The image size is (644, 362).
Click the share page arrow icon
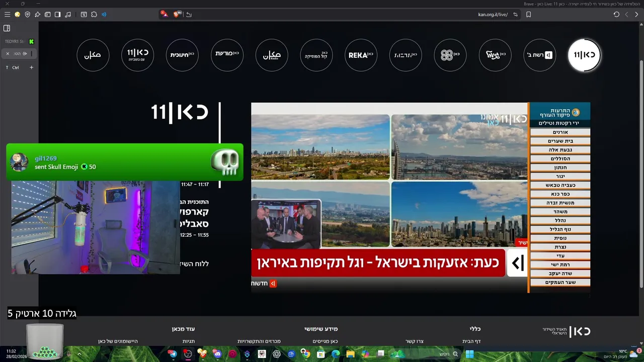click(x=189, y=15)
